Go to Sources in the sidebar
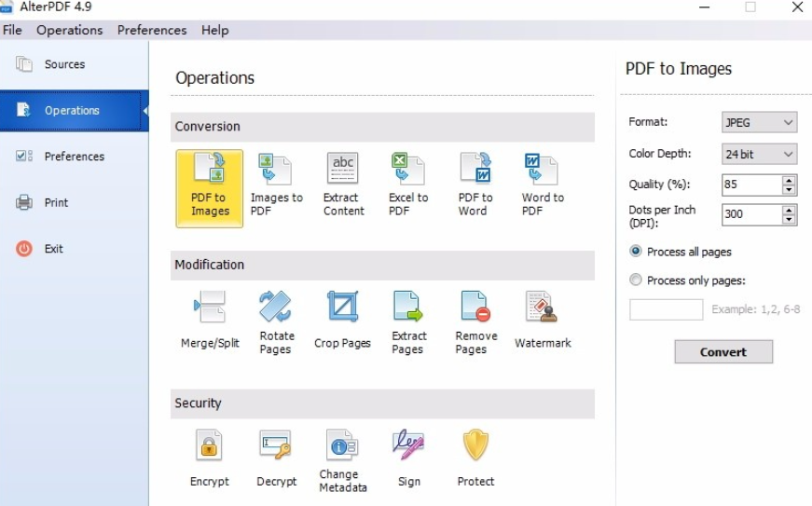Screen dimensions: 812x506 [74, 64]
